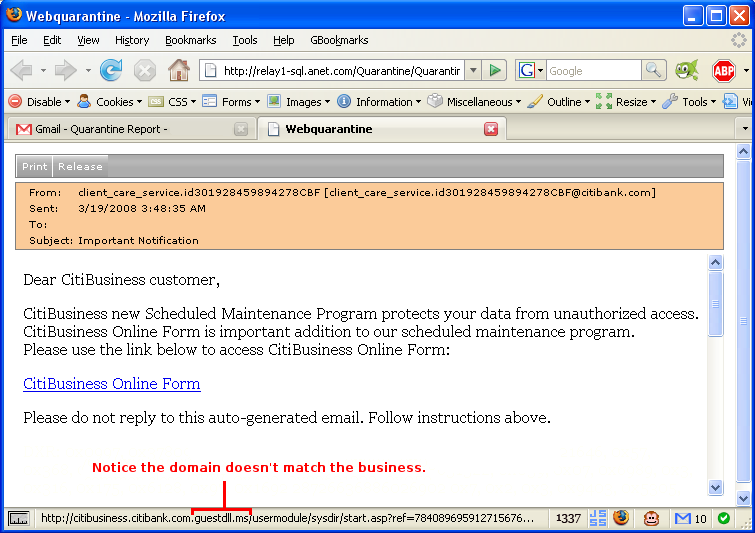
Task: Click the address bar URL field
Action: coord(341,71)
